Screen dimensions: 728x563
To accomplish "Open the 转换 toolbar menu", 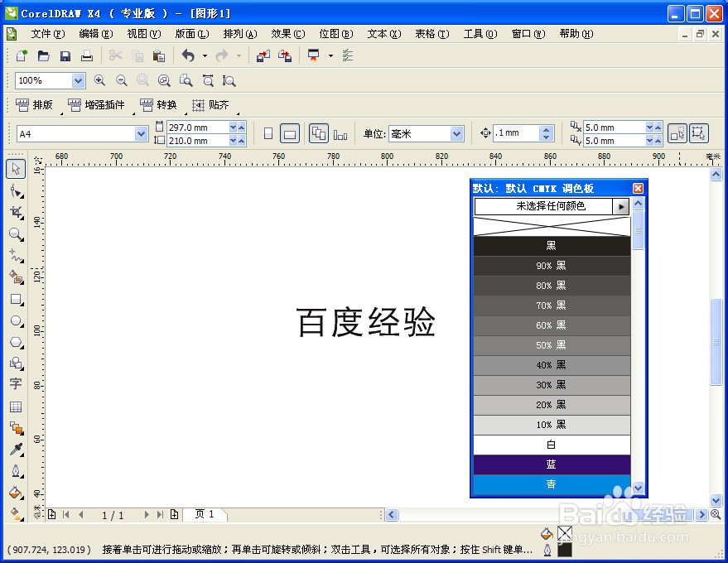I will coord(159,105).
